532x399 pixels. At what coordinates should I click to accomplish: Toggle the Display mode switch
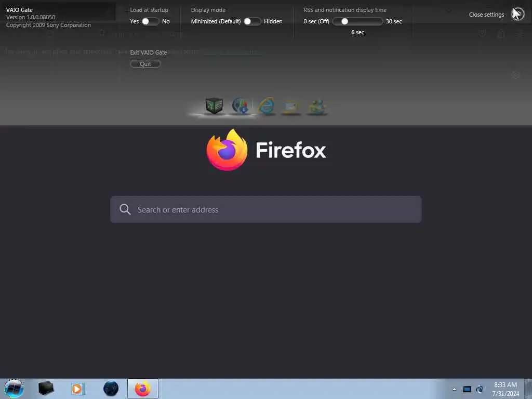pyautogui.click(x=252, y=21)
